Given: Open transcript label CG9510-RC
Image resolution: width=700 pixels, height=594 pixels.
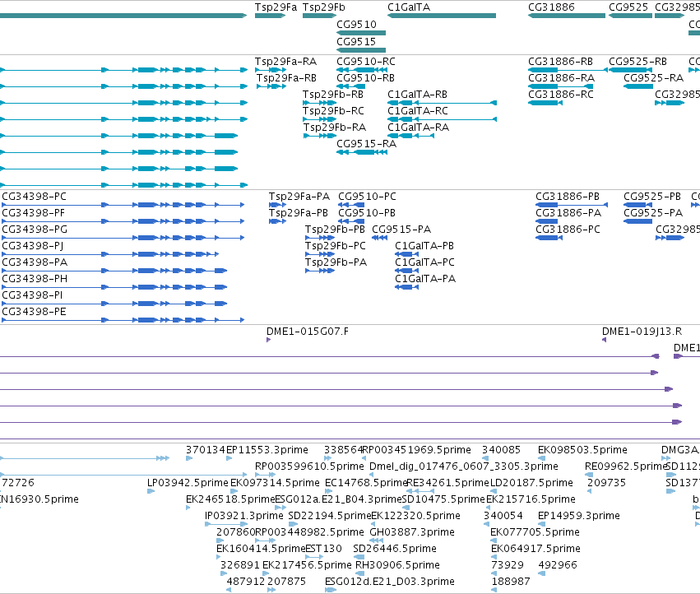Looking at the screenshot, I should 366,61.
